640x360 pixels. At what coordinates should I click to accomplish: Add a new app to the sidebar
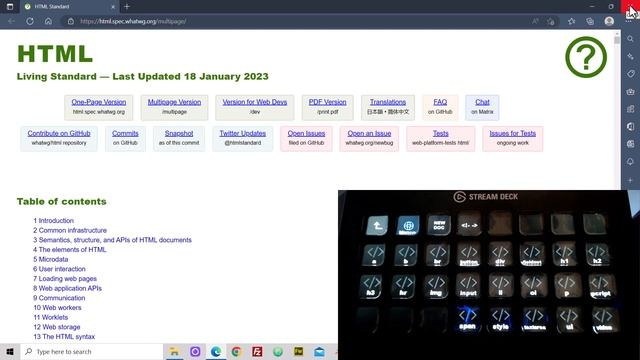click(x=631, y=180)
